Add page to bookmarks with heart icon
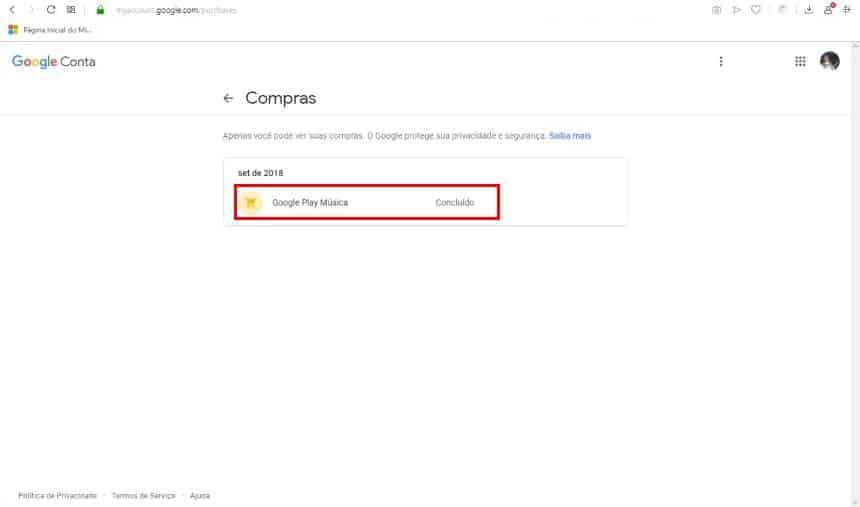The image size is (860, 507). click(x=756, y=10)
